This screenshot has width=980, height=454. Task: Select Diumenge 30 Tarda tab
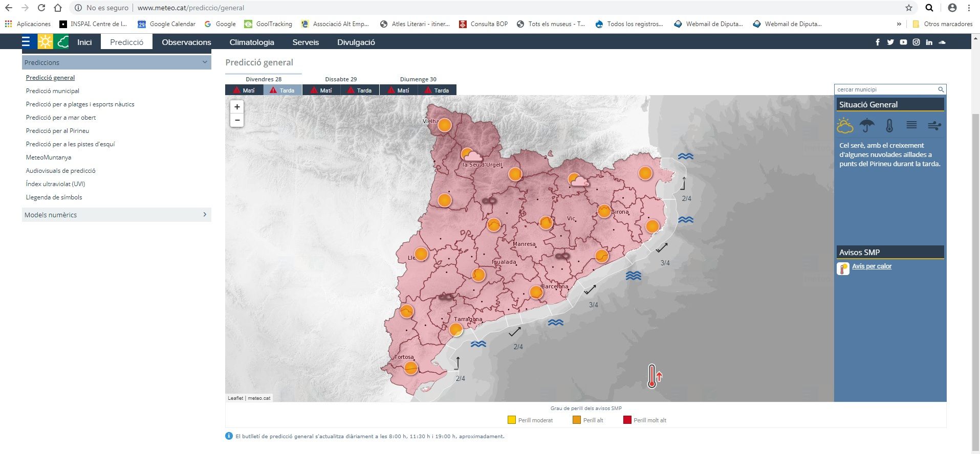[x=437, y=90]
